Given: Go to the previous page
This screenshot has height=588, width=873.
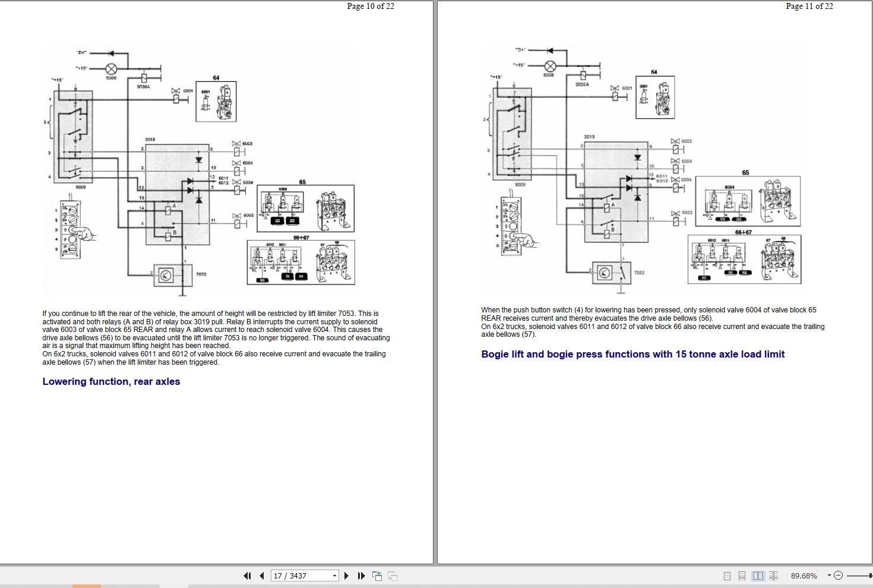Looking at the screenshot, I should point(261,576).
